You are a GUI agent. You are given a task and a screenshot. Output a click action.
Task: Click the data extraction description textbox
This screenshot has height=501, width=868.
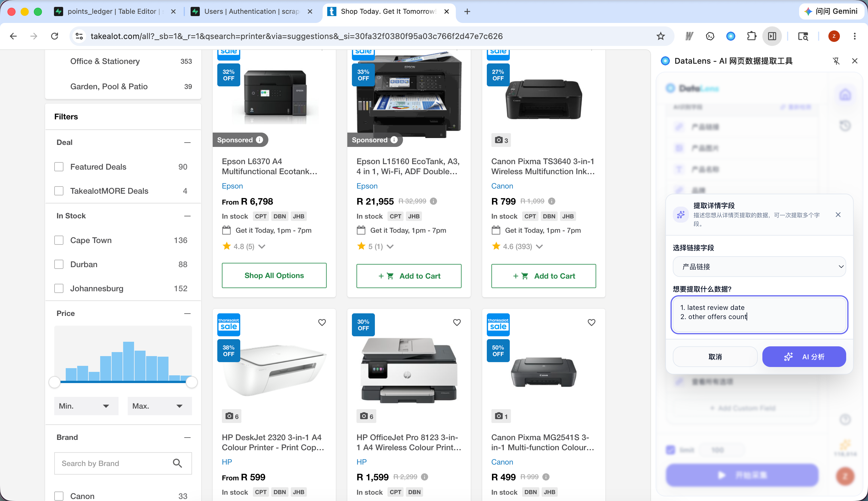[759, 314]
